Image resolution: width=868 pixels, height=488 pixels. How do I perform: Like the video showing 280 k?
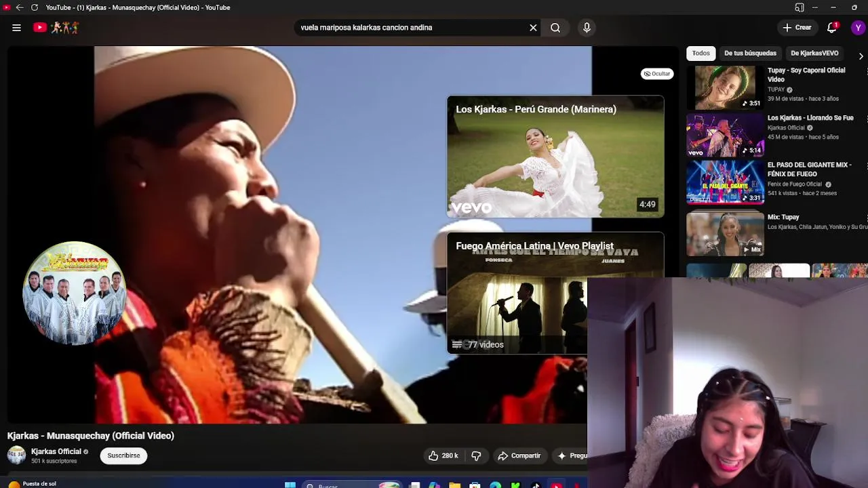click(x=443, y=456)
